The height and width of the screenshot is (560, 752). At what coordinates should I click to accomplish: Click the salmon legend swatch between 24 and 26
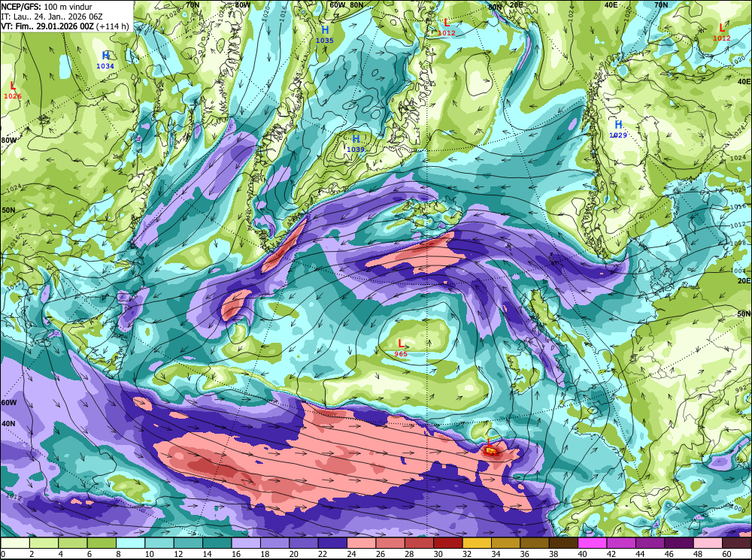[362, 543]
